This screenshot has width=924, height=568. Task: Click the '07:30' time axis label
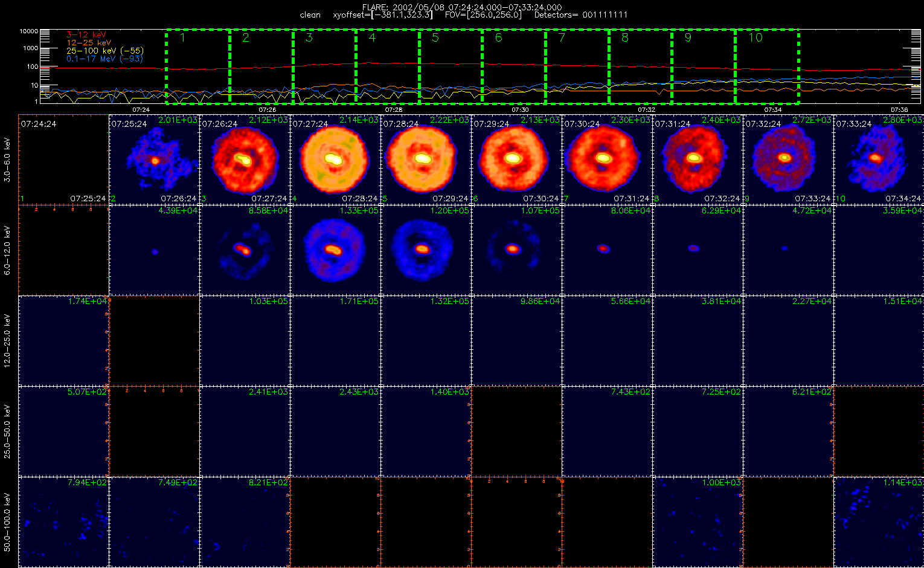point(520,110)
